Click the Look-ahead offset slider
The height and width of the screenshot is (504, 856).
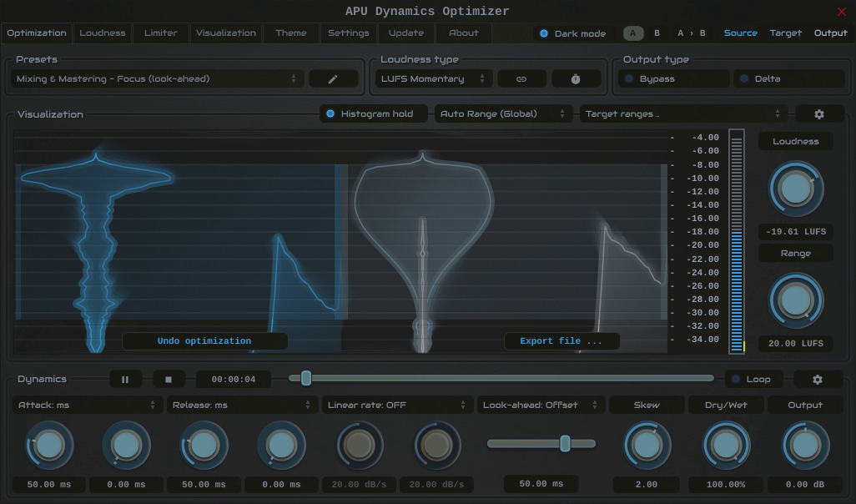coord(541,444)
